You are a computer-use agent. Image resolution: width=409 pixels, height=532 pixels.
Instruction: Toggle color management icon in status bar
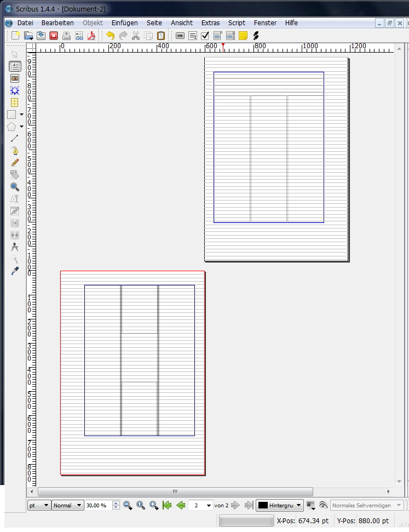tap(310, 505)
